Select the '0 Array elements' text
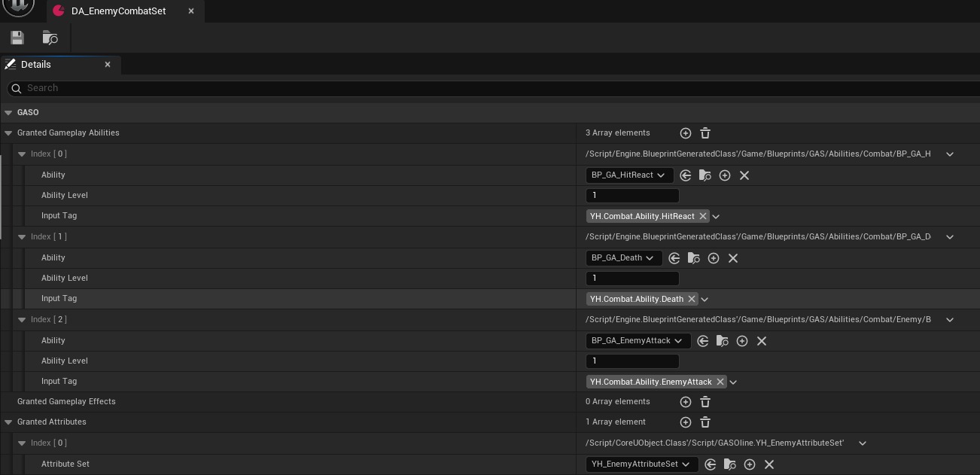Viewport: 980px width, 475px height. [617, 401]
